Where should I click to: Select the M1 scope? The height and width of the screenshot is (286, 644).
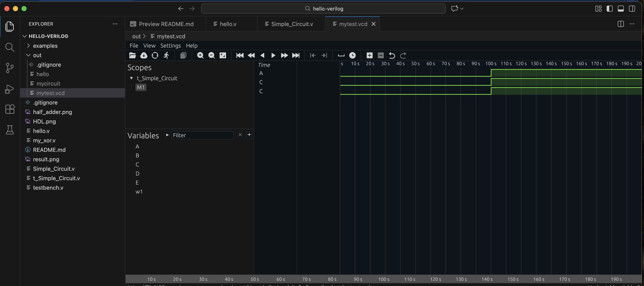point(141,87)
